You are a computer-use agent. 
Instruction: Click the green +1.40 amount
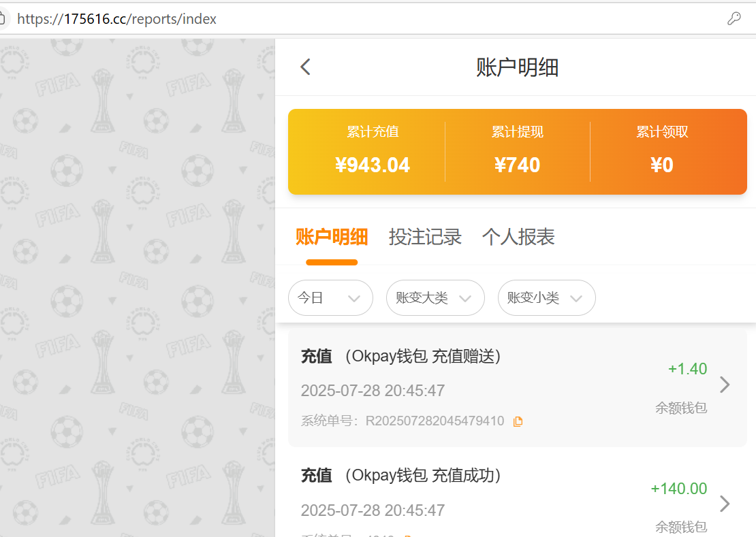(687, 368)
